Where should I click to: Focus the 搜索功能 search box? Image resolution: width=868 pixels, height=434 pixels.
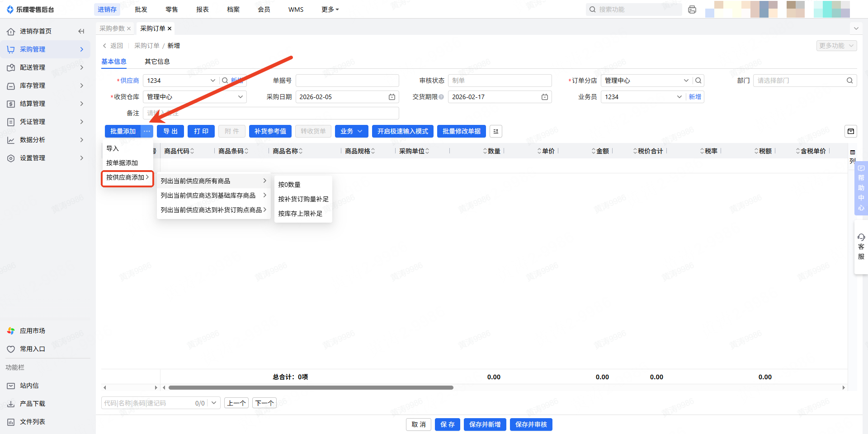[x=634, y=10]
